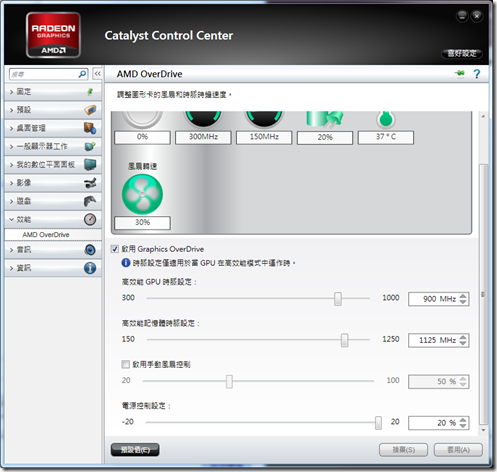Click the memory clock slider handle
Image resolution: width=497 pixels, height=472 pixels.
click(x=344, y=340)
